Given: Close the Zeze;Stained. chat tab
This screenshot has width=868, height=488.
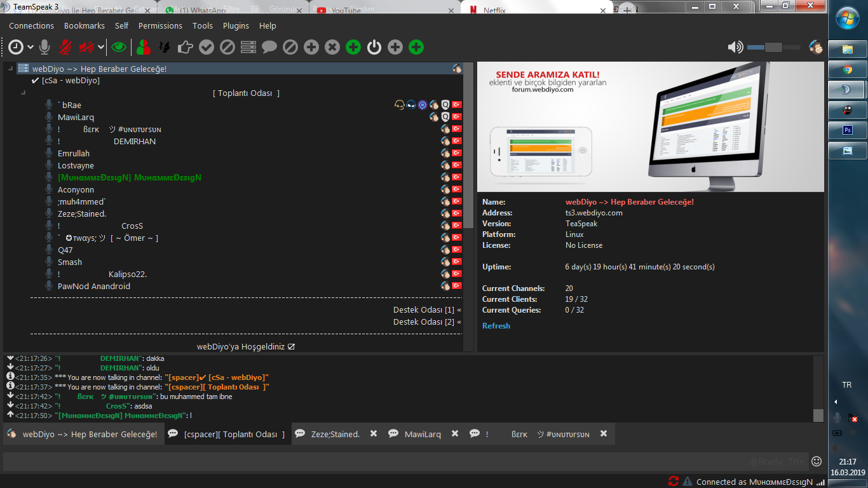Looking at the screenshot, I should click(x=374, y=434).
